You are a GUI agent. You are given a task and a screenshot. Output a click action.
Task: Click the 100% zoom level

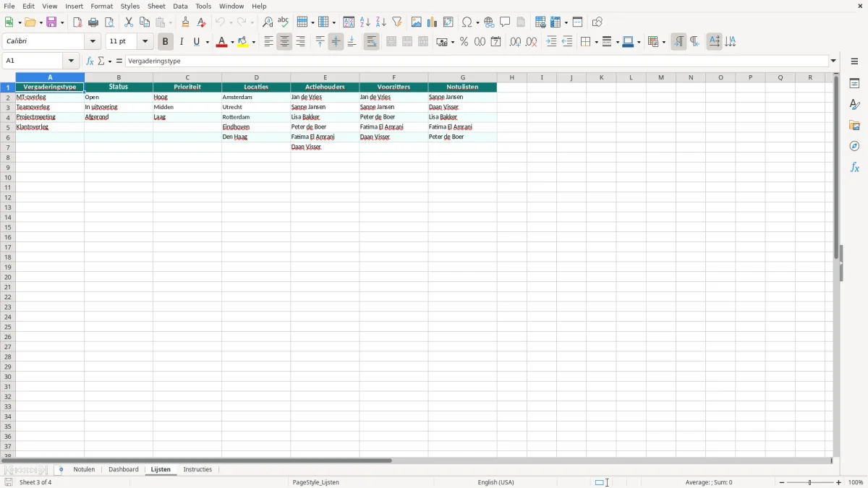pyautogui.click(x=856, y=482)
